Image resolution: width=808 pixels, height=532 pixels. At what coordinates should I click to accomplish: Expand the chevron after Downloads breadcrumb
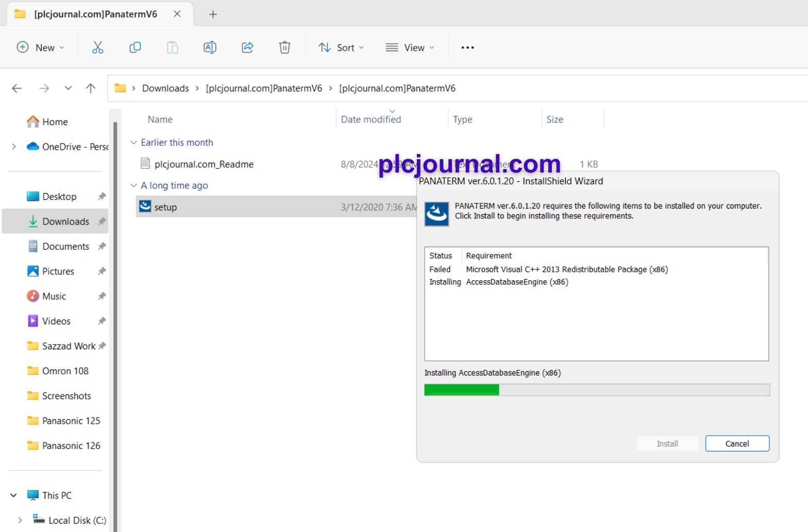[197, 88]
